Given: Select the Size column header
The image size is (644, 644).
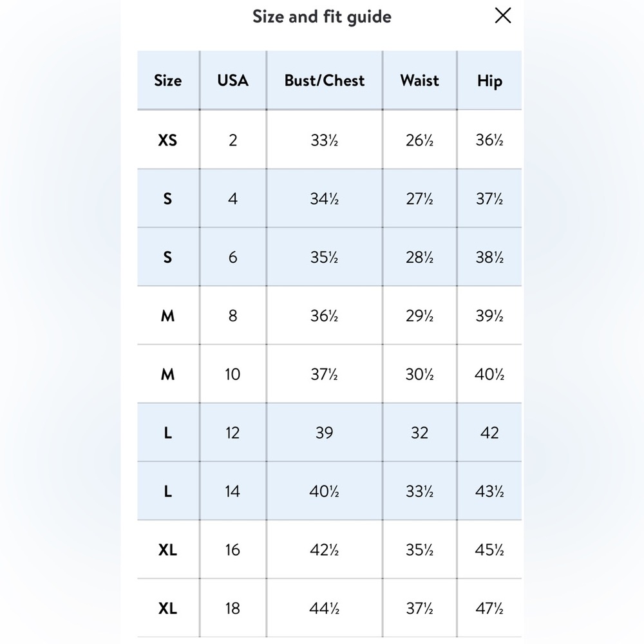Looking at the screenshot, I should [x=168, y=80].
